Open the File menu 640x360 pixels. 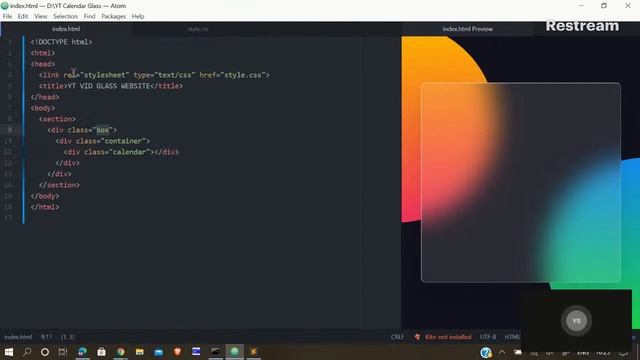[7, 16]
